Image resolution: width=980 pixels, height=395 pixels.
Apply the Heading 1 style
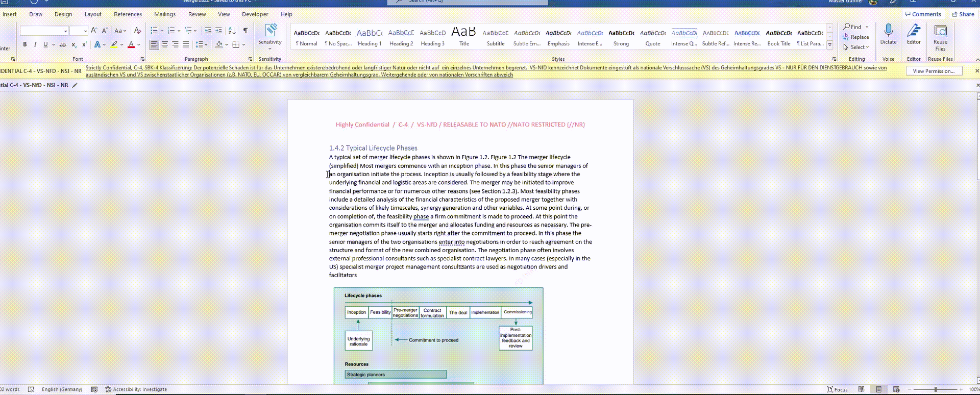tap(370, 37)
